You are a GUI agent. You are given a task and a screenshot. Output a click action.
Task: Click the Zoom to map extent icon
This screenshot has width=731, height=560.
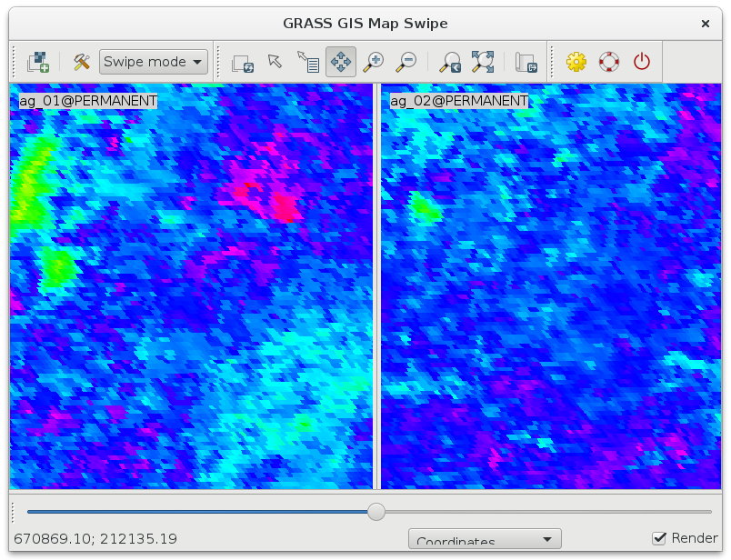pos(483,62)
